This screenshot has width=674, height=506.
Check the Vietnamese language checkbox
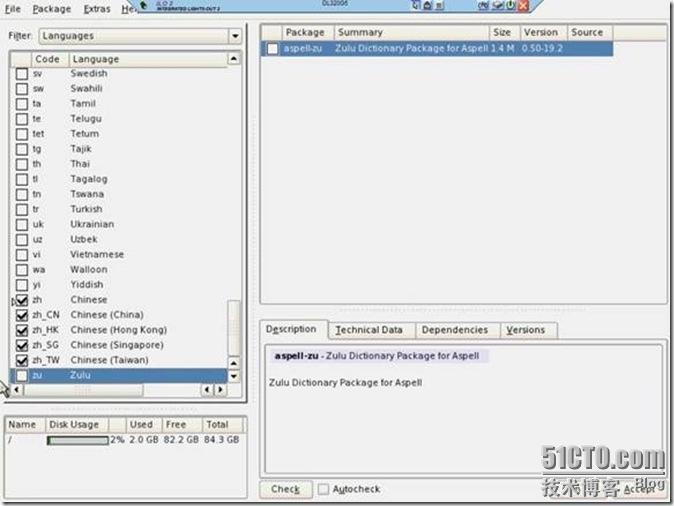click(21, 255)
